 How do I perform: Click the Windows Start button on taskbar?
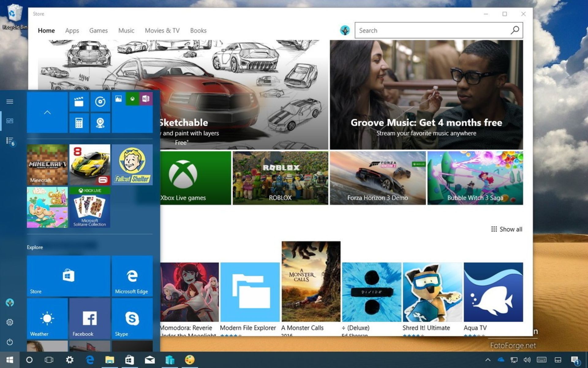coord(10,360)
